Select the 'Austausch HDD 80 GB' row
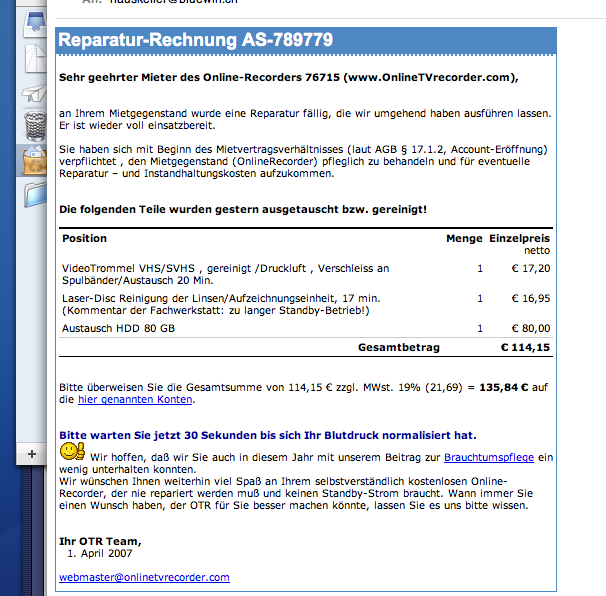This screenshot has width=606, height=596. point(118,328)
